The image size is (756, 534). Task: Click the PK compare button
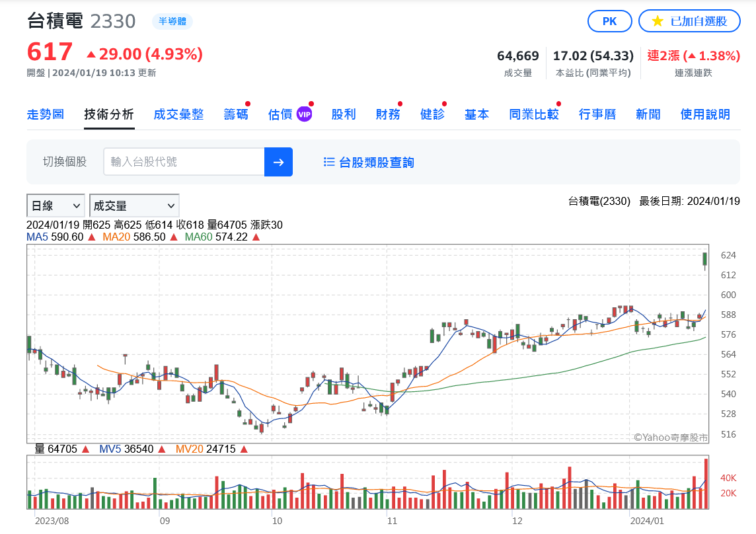(609, 21)
